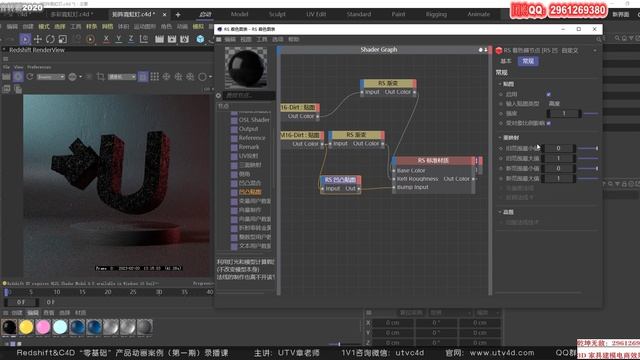
Task: Open the arrow beside the circle icon in RenderView
Action: point(211,77)
